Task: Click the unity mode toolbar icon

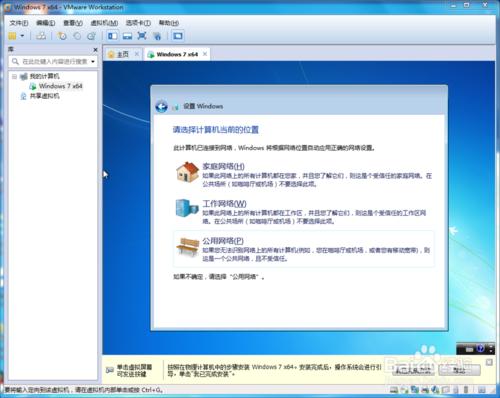Action: tap(157, 36)
